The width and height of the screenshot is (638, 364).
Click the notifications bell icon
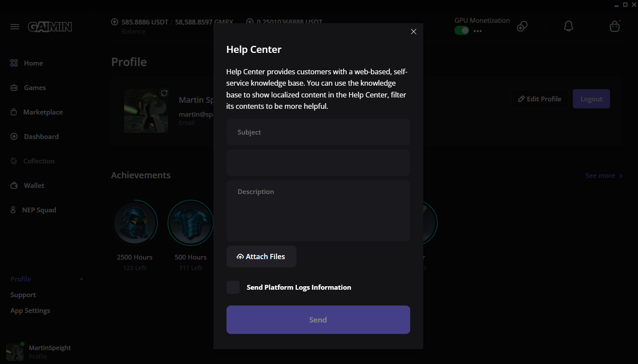[568, 26]
